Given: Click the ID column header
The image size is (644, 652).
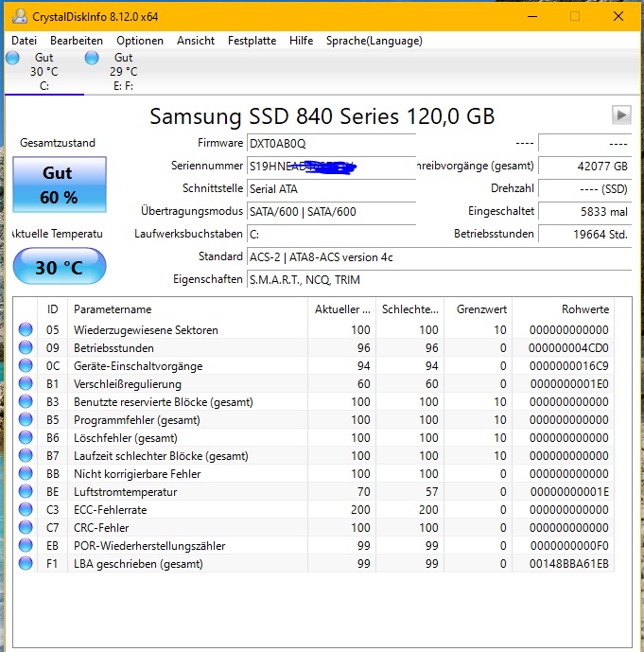Looking at the screenshot, I should (x=52, y=309).
